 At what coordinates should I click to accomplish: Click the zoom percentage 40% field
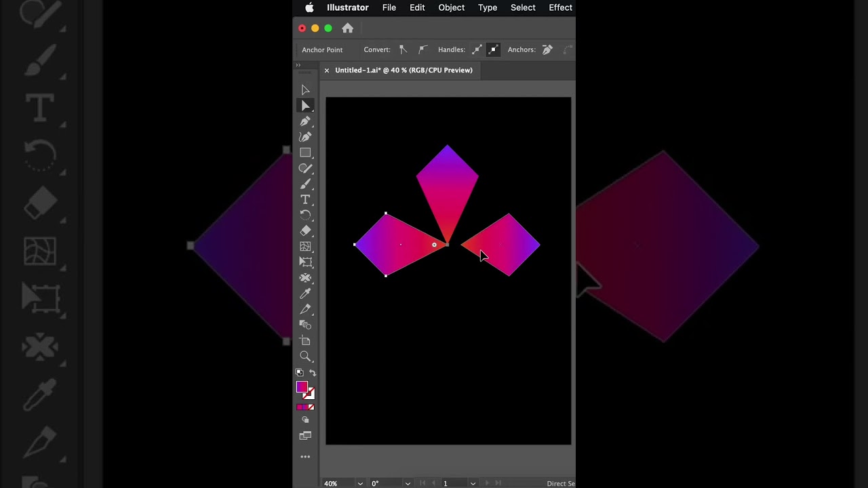(339, 483)
